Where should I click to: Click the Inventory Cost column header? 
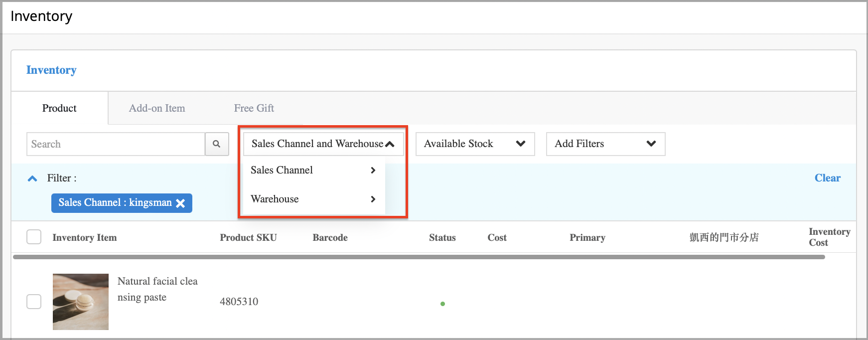830,237
